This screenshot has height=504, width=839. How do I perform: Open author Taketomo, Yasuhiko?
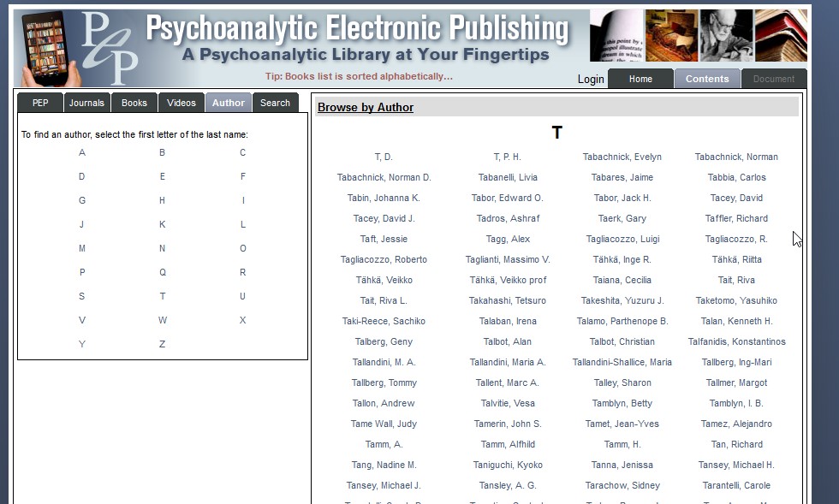click(737, 300)
